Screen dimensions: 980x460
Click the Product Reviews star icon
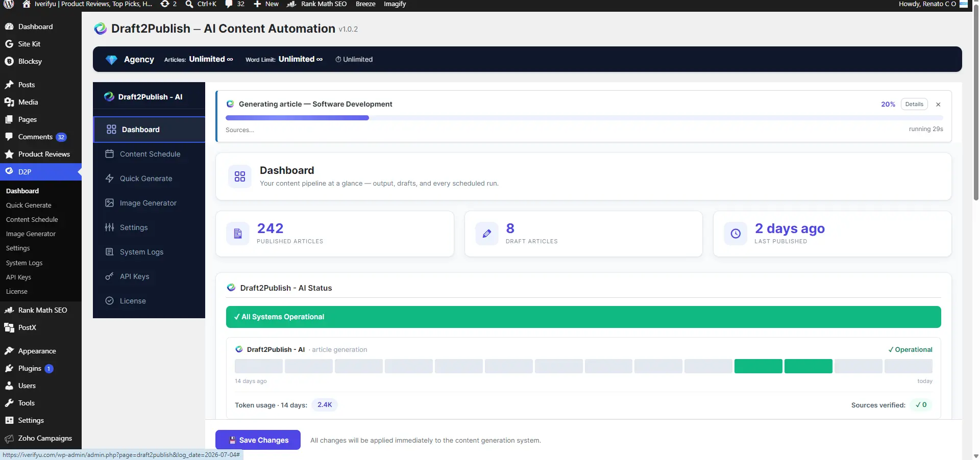coord(9,154)
